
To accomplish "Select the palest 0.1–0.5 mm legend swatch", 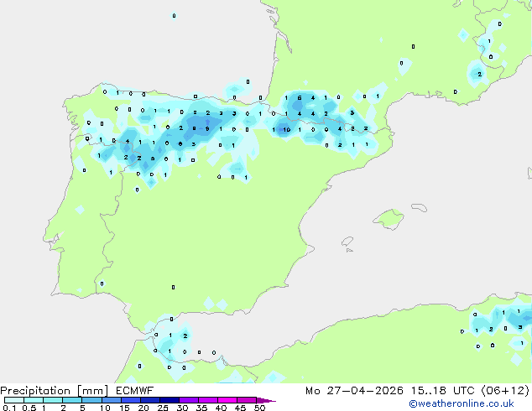I will [x=14, y=400].
